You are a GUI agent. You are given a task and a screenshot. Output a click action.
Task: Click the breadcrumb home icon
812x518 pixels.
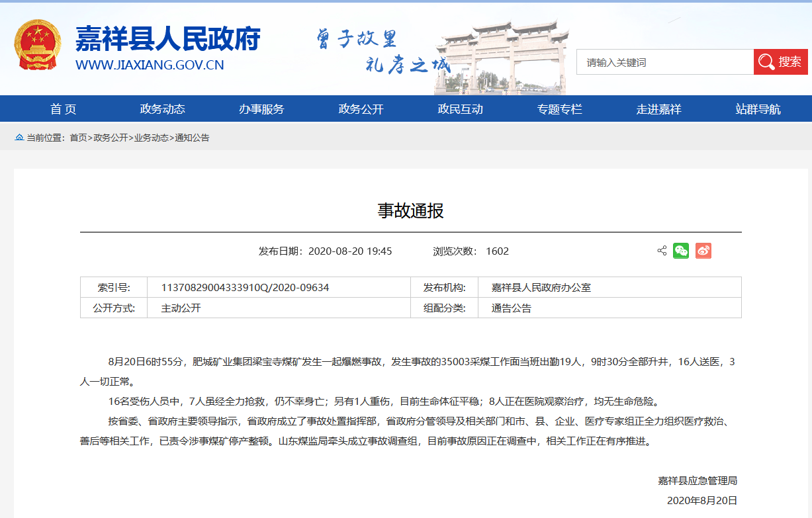tap(19, 138)
